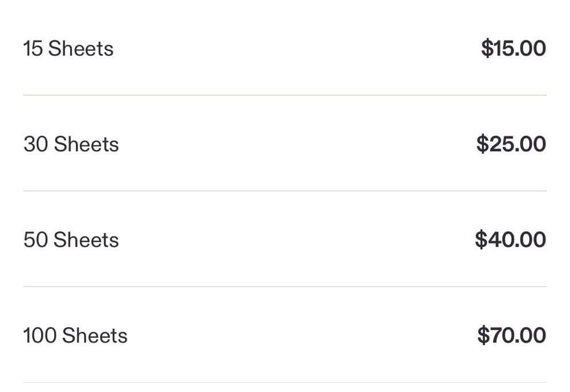Click the divider line below 15 Sheets
This screenshot has width=570, height=392.
click(285, 95)
